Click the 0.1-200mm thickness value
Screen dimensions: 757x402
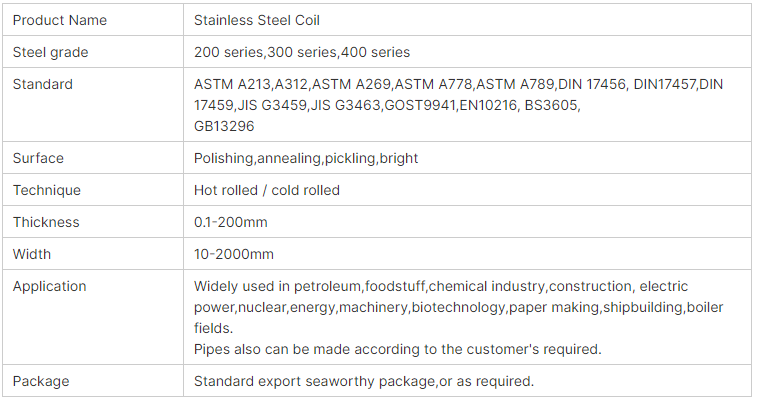pyautogui.click(x=230, y=222)
